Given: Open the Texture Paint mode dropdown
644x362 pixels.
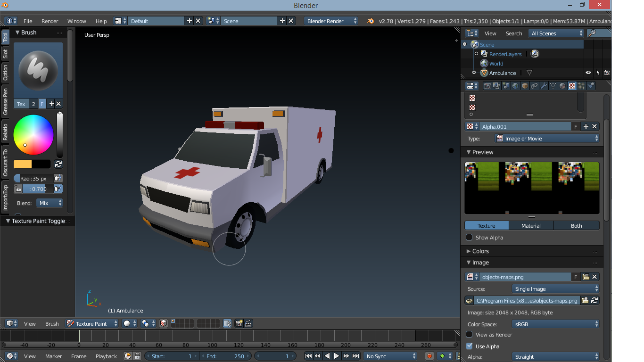Looking at the screenshot, I should [92, 323].
